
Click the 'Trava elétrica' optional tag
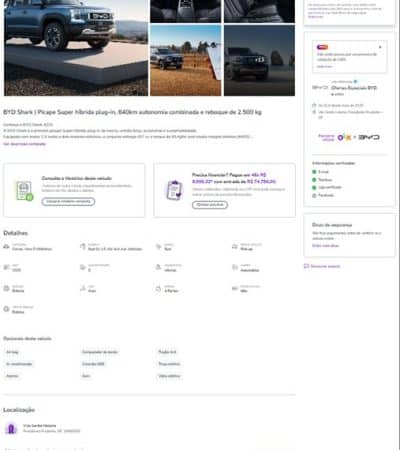click(x=169, y=364)
